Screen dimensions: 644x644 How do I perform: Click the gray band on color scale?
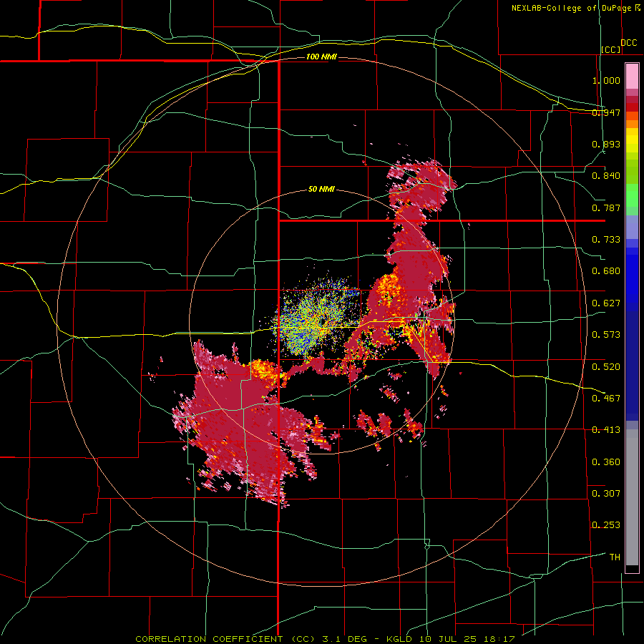point(632,497)
